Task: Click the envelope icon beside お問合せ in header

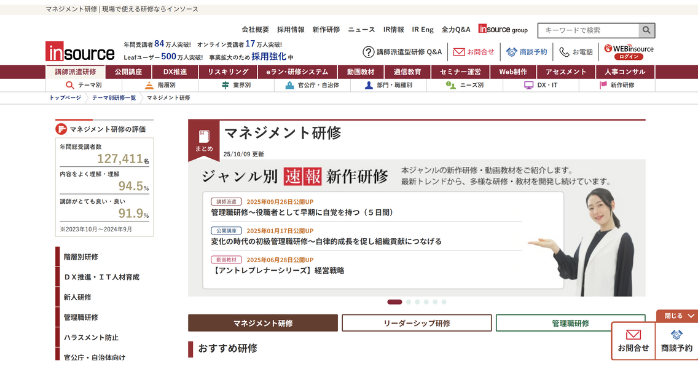Action: coord(459,52)
